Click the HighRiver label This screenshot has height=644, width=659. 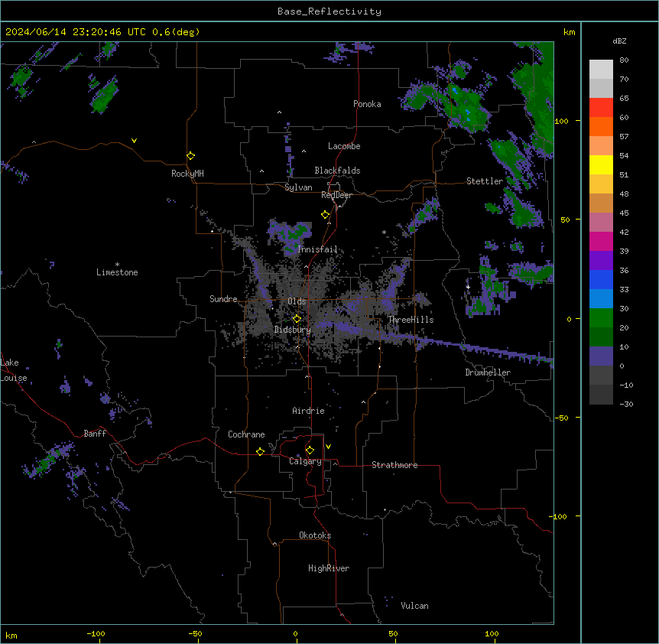(x=329, y=568)
